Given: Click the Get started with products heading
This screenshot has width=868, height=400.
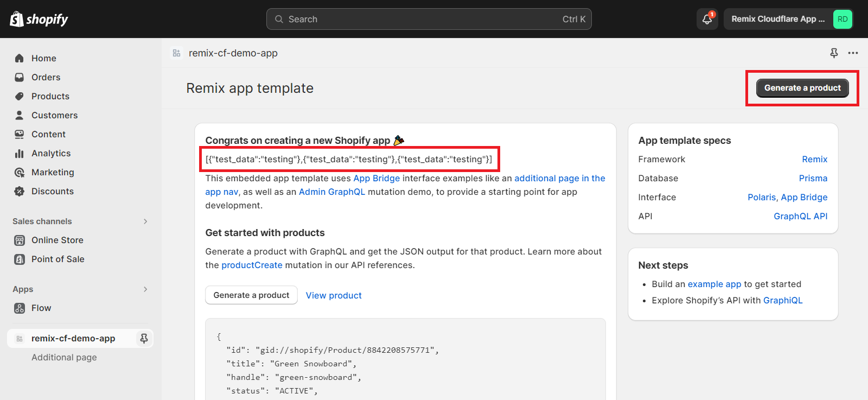Looking at the screenshot, I should (x=265, y=232).
